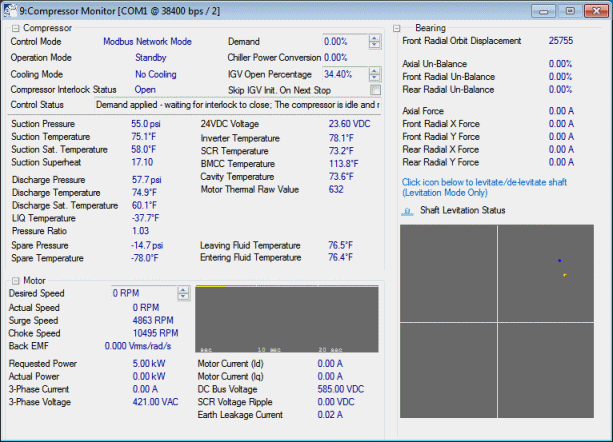This screenshot has width=613, height=442.
Task: Click the No Cooling value
Action: [x=156, y=74]
